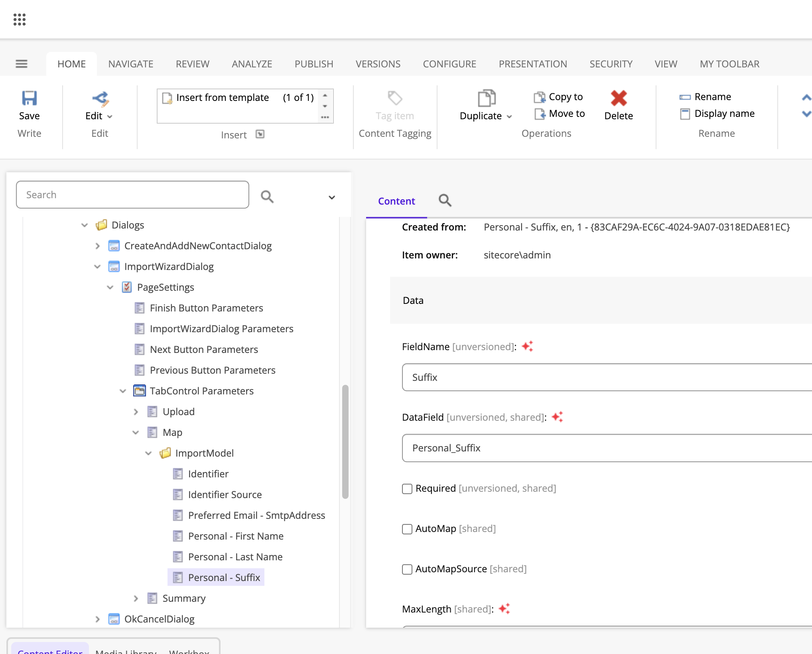Viewport: 812px width, 654px height.
Task: Expand the CreateAndAddNewContactDialog node
Action: [97, 246]
